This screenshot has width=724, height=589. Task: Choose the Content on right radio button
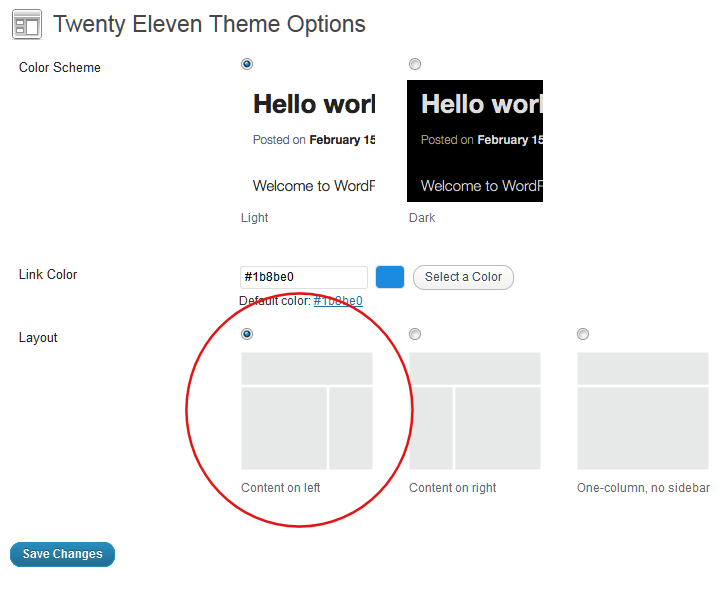coord(415,334)
